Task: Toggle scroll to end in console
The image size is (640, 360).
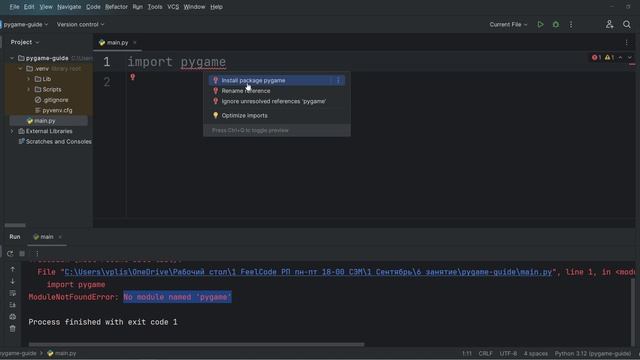Action: click(13, 305)
